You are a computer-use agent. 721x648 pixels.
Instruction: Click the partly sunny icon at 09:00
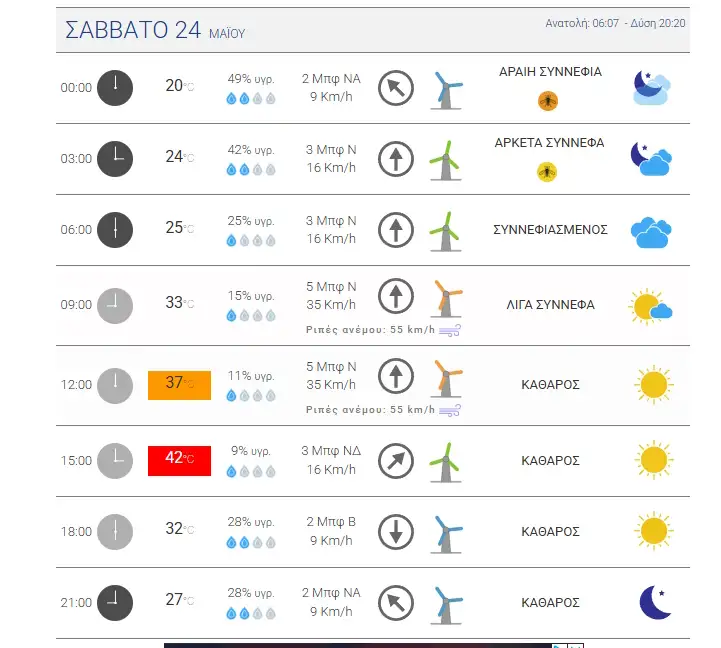[x=650, y=307]
